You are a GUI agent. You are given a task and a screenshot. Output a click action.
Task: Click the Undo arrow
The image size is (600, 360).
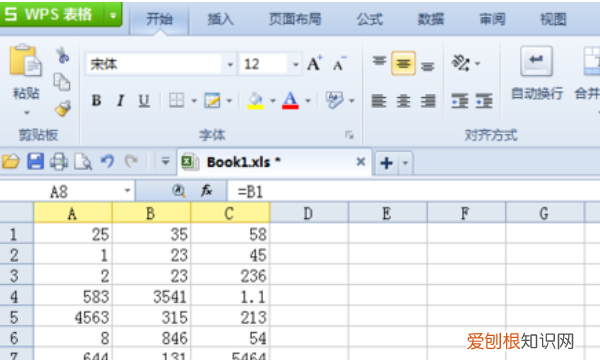click(108, 161)
